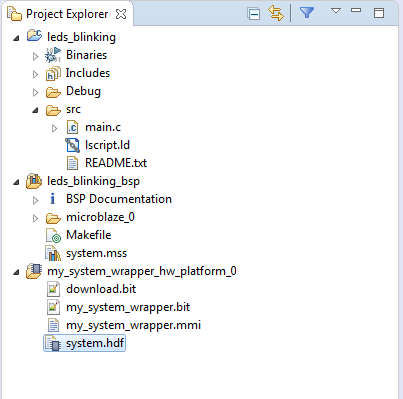Minimize the Project Explorer panel
The width and height of the screenshot is (403, 399).
coord(356,10)
